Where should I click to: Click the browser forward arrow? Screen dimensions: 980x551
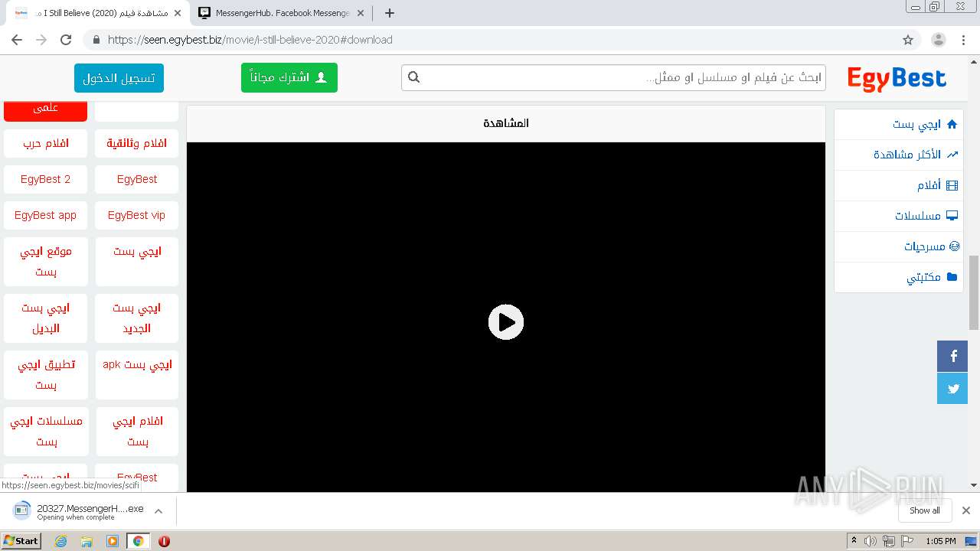[41, 40]
